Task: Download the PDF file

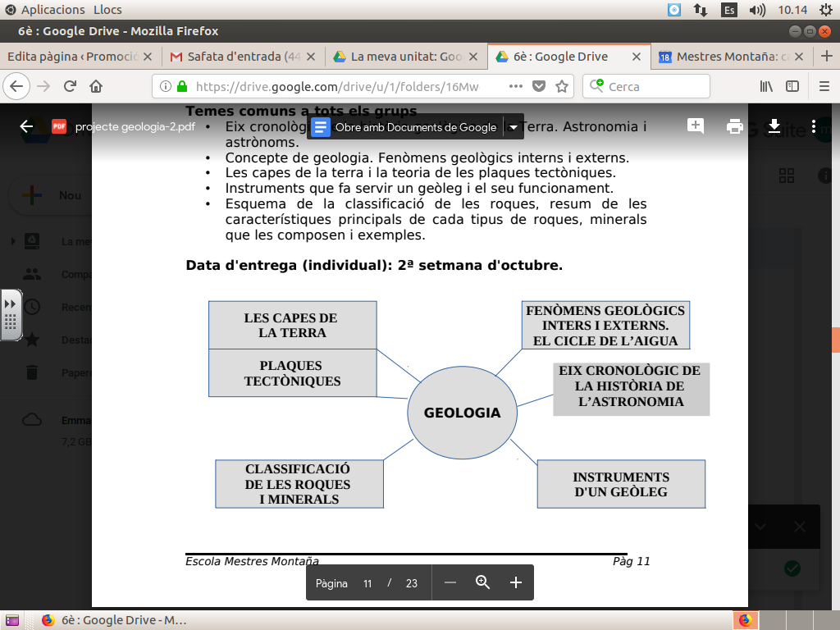Action: [x=774, y=126]
